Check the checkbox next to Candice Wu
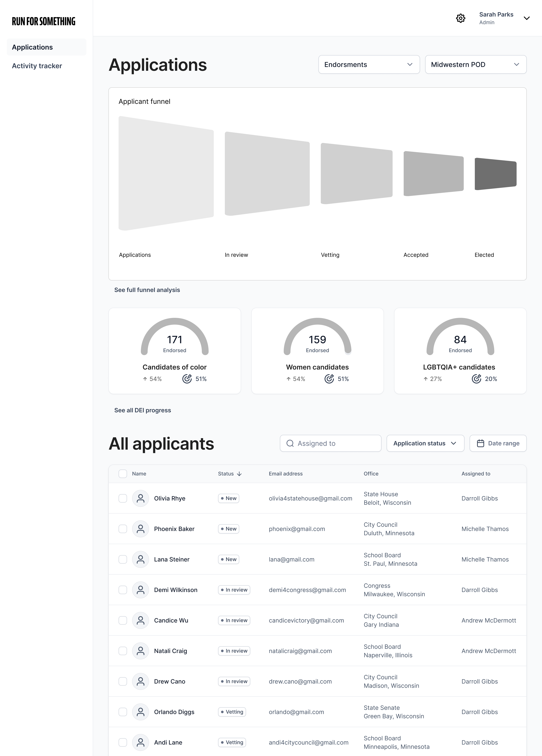Viewport: 542px width, 756px height. click(x=123, y=620)
